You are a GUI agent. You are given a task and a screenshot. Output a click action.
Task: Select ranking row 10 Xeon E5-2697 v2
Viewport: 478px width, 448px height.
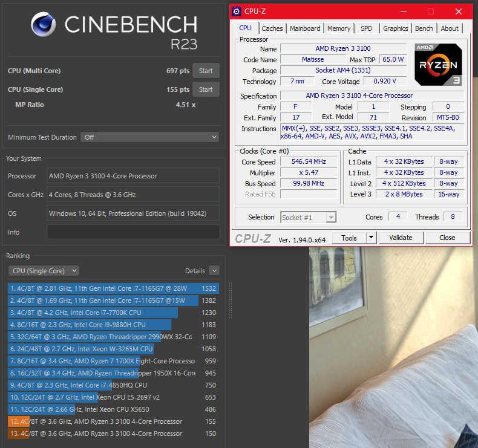pos(113,397)
